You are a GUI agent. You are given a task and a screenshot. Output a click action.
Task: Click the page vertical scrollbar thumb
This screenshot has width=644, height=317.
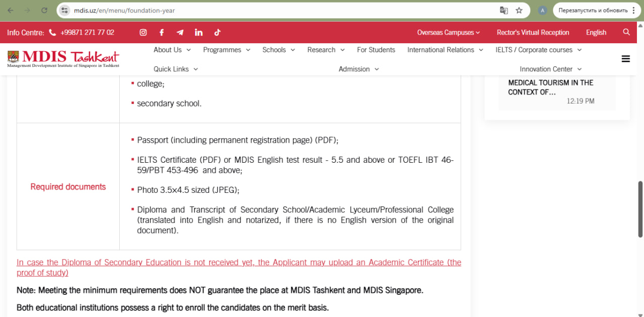coord(640,208)
